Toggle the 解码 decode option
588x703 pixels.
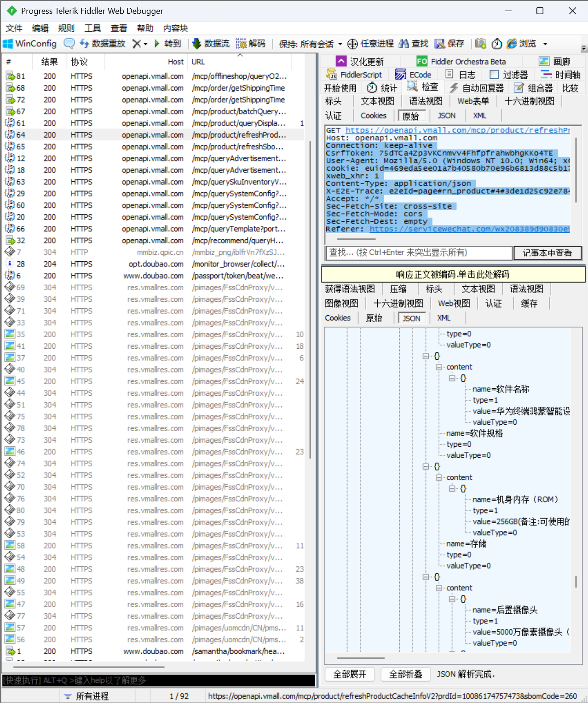pos(251,44)
